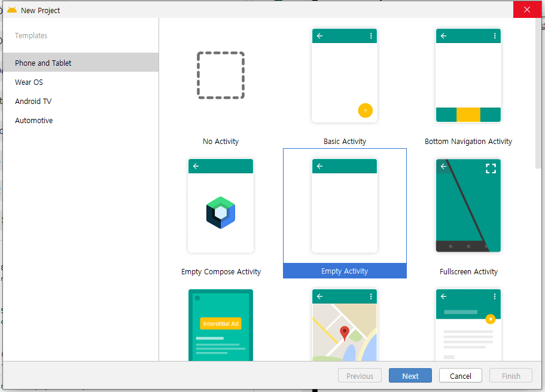The width and height of the screenshot is (545, 392).
Task: Switch to the Wear OS templates
Action: click(x=81, y=82)
